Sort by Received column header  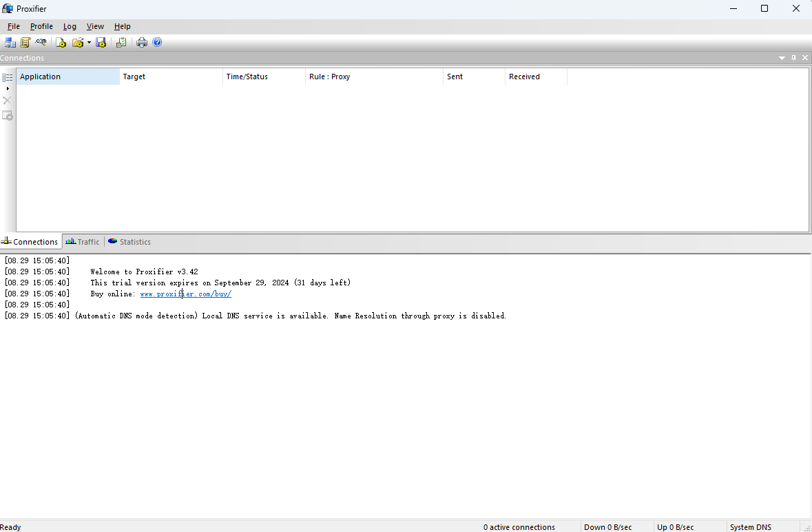pos(537,76)
